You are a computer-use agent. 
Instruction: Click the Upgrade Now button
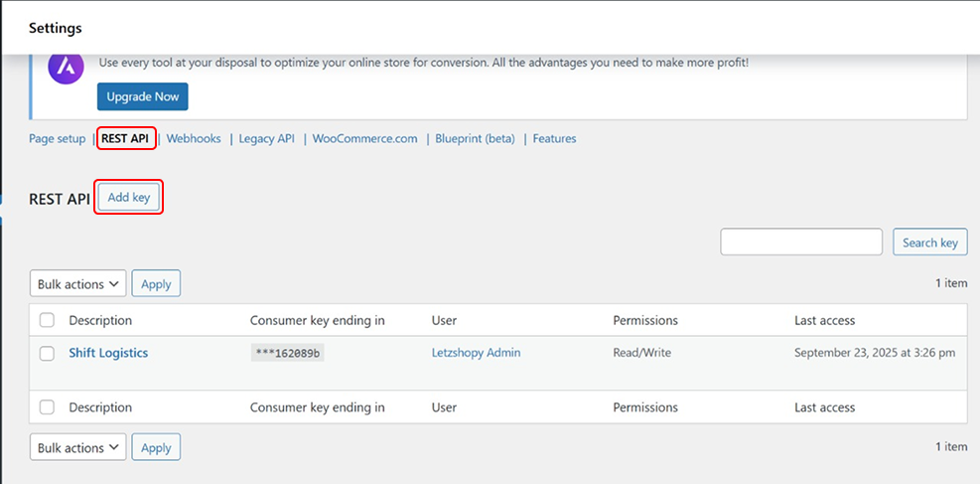(x=142, y=96)
